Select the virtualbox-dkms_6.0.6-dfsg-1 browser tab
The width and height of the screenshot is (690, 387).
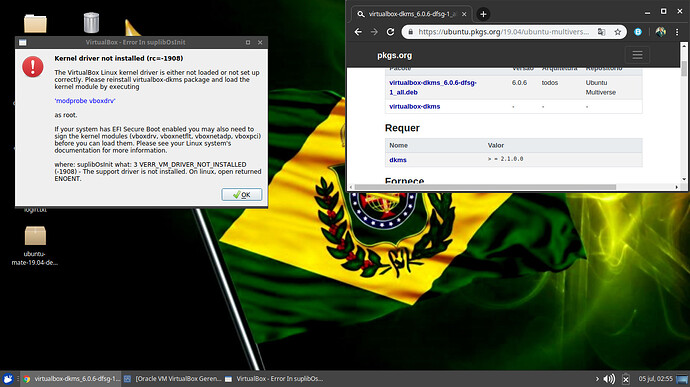click(411, 14)
